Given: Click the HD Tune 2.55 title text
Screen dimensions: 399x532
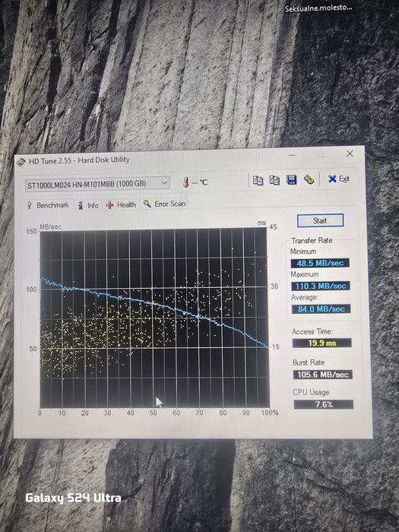Looking at the screenshot, I should click(79, 160).
